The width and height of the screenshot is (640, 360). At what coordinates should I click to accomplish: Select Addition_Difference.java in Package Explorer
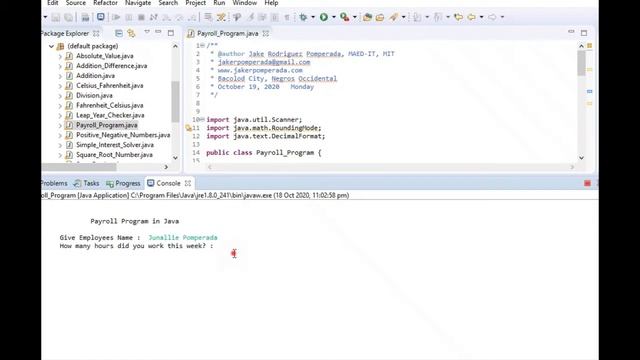111,66
